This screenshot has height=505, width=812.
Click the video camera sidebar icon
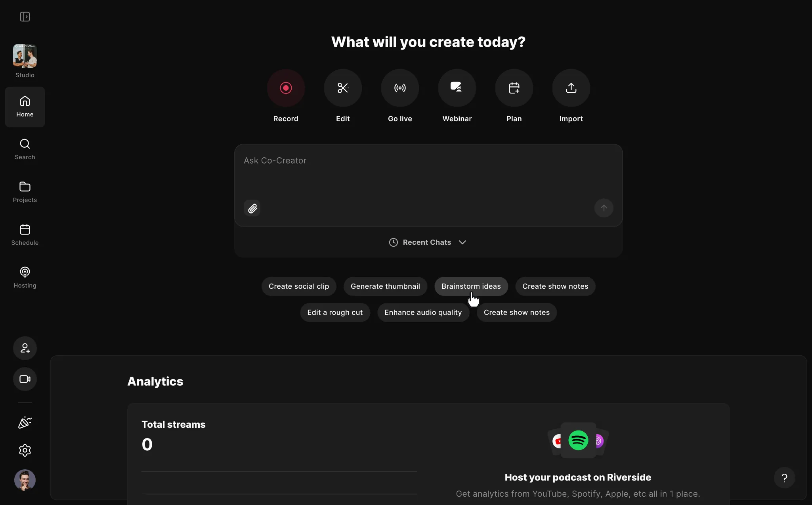click(25, 379)
